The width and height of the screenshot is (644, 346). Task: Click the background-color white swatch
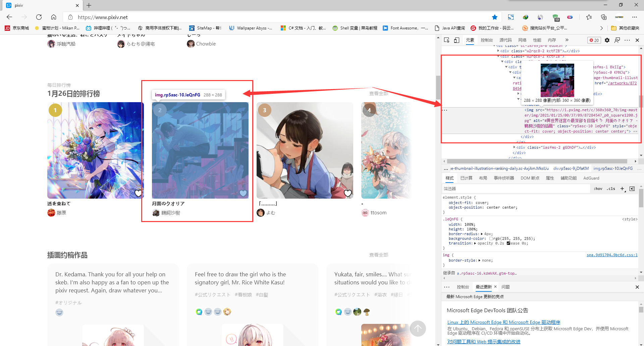pos(491,239)
